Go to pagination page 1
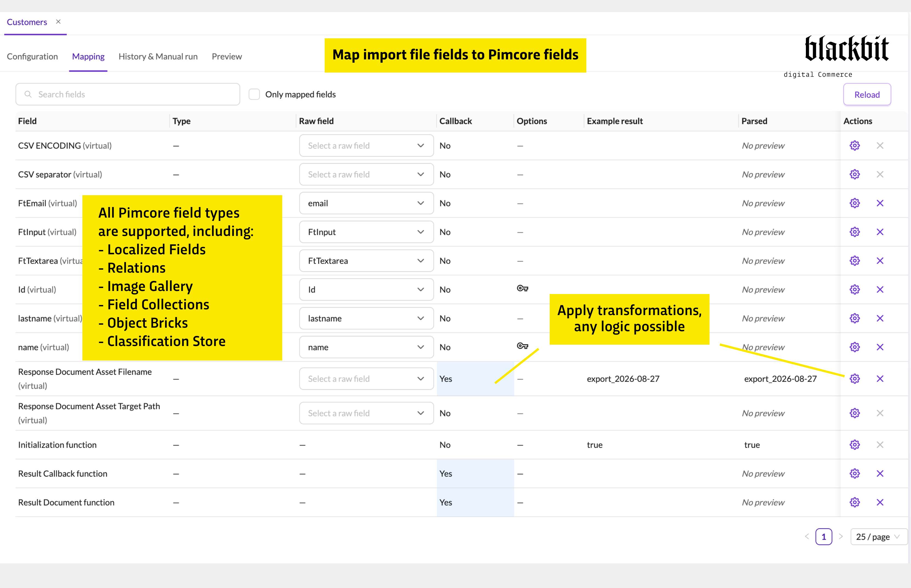Screen dimensions: 911x588 (x=824, y=537)
